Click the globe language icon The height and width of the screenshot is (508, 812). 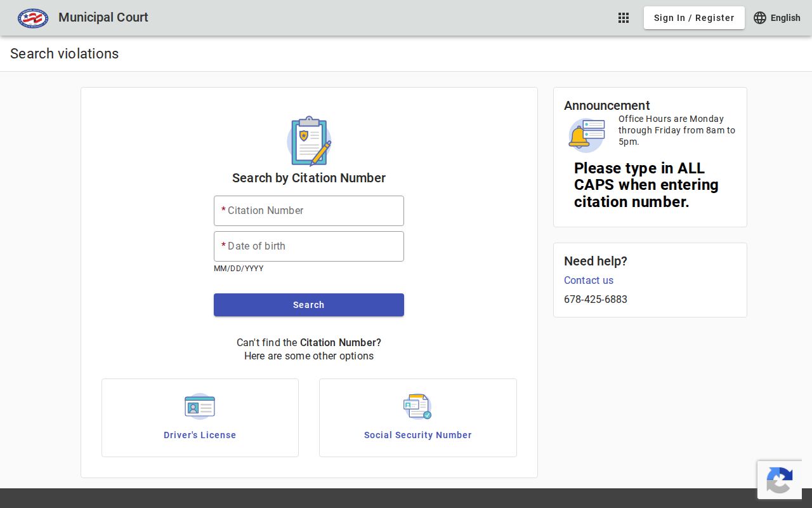click(760, 18)
